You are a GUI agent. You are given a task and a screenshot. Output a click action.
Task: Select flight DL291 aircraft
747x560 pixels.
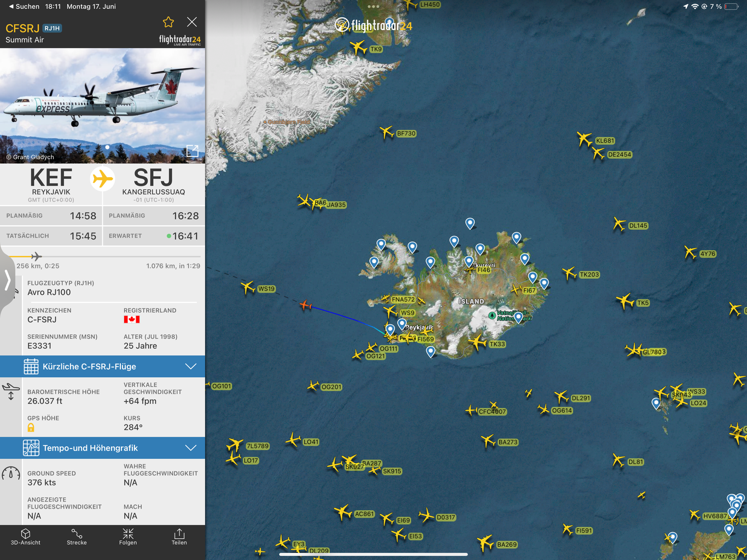[561, 396]
